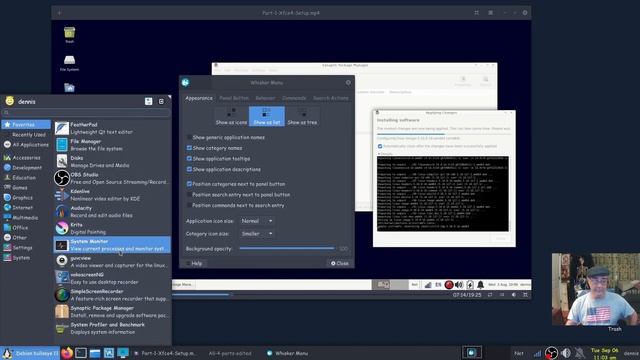Choose Show as tree view option
The image size is (640, 360).
[x=302, y=116]
